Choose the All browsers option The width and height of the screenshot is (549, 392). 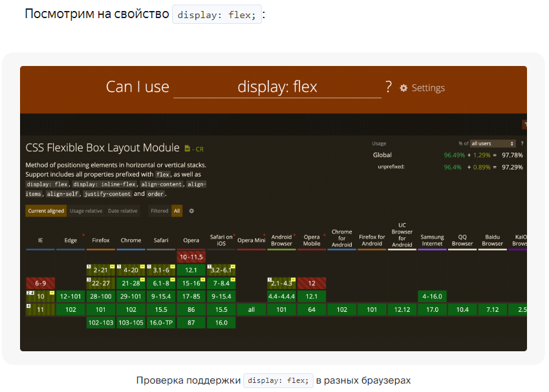pos(177,211)
